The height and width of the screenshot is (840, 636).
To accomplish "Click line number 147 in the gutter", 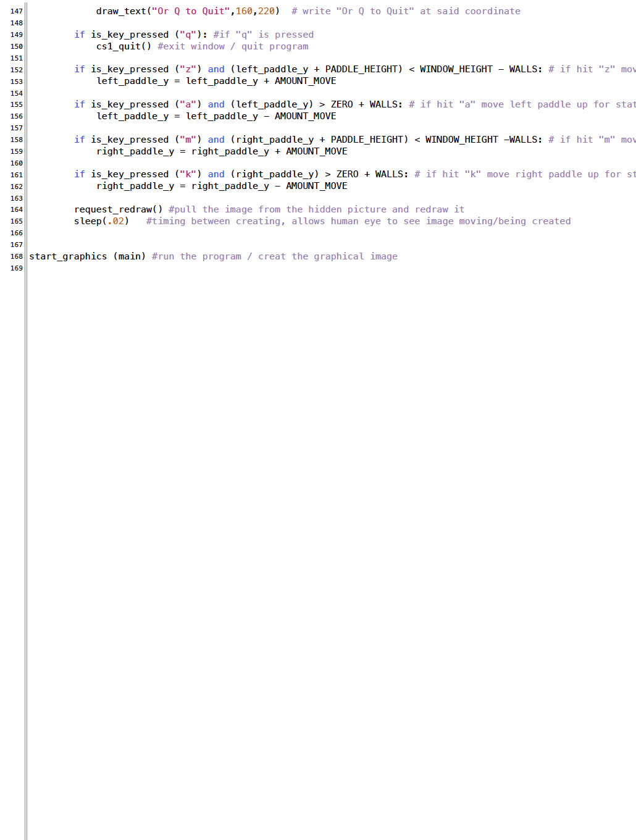I will point(16,11).
